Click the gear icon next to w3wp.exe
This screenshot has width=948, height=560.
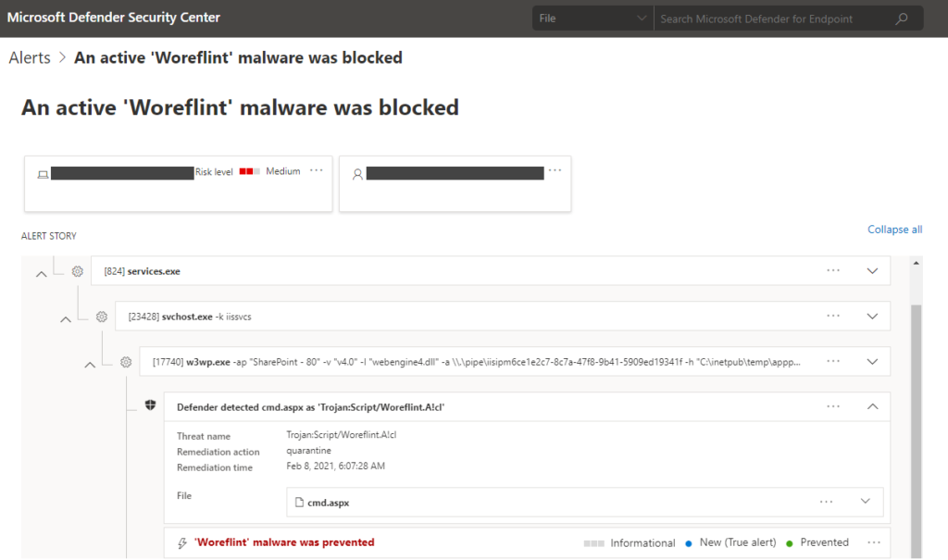point(126,362)
